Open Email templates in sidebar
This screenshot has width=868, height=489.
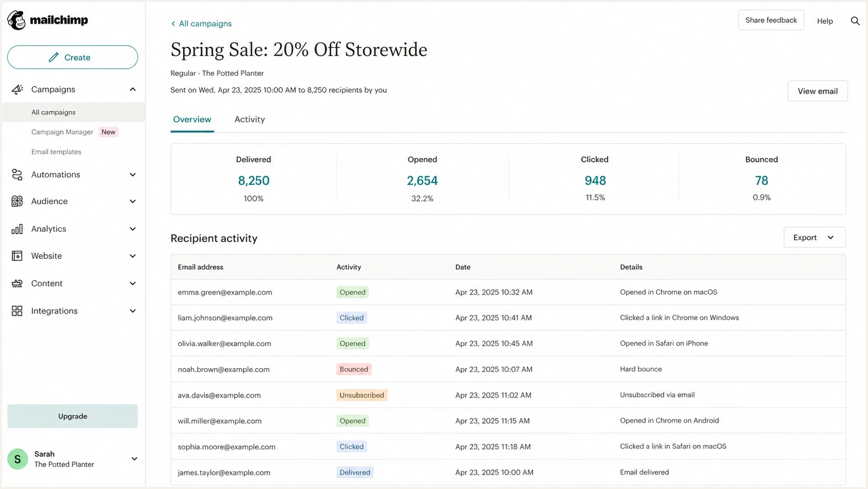pos(56,152)
